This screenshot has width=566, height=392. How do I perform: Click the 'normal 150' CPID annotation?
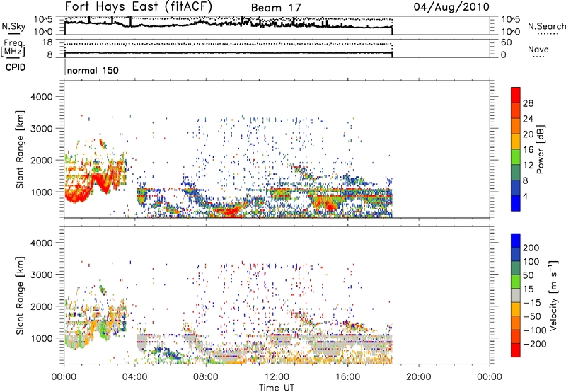(92, 71)
